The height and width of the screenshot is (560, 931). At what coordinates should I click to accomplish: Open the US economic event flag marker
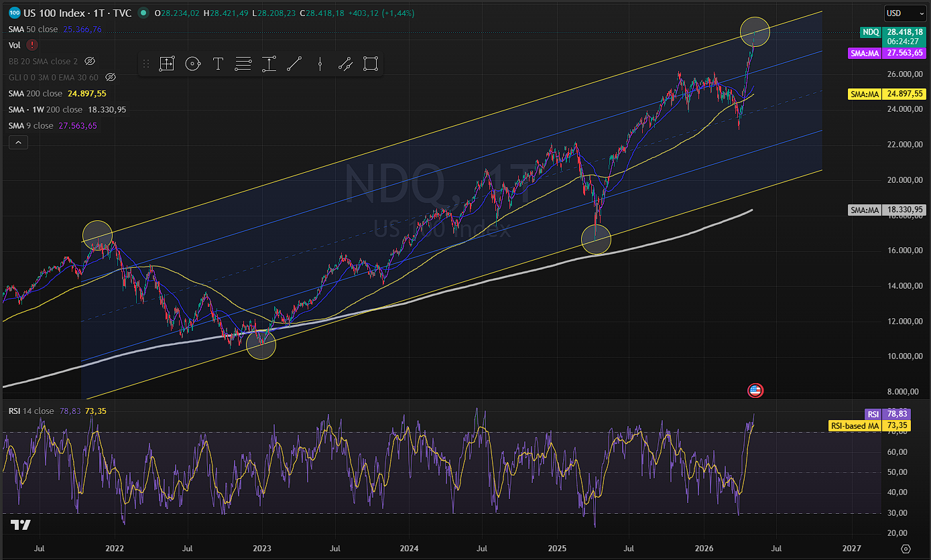tap(755, 391)
